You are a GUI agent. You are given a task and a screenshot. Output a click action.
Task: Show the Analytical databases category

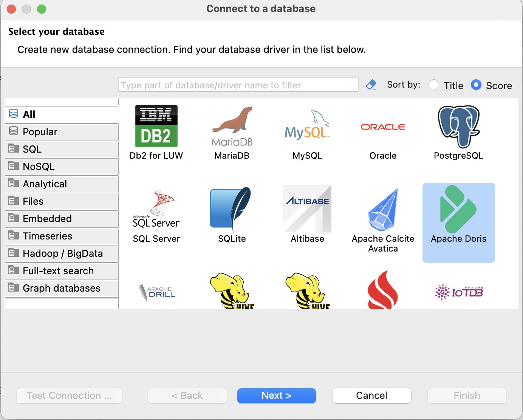pyautogui.click(x=62, y=184)
